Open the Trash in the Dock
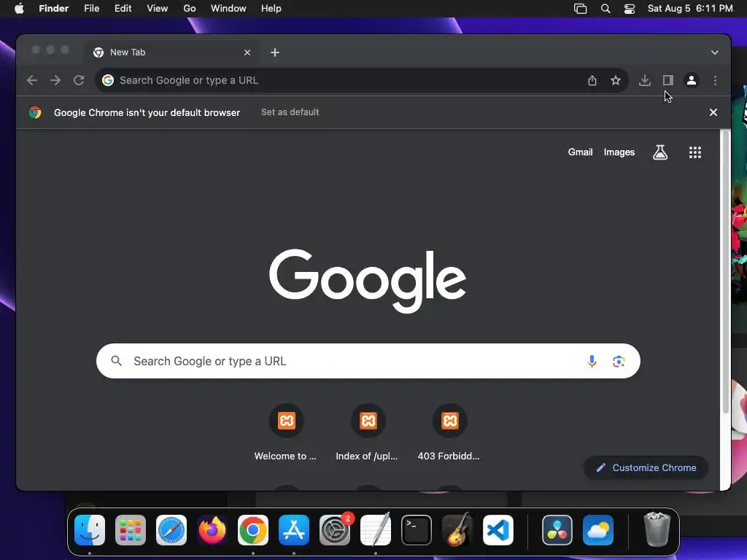Viewport: 747px width, 560px height. click(657, 530)
